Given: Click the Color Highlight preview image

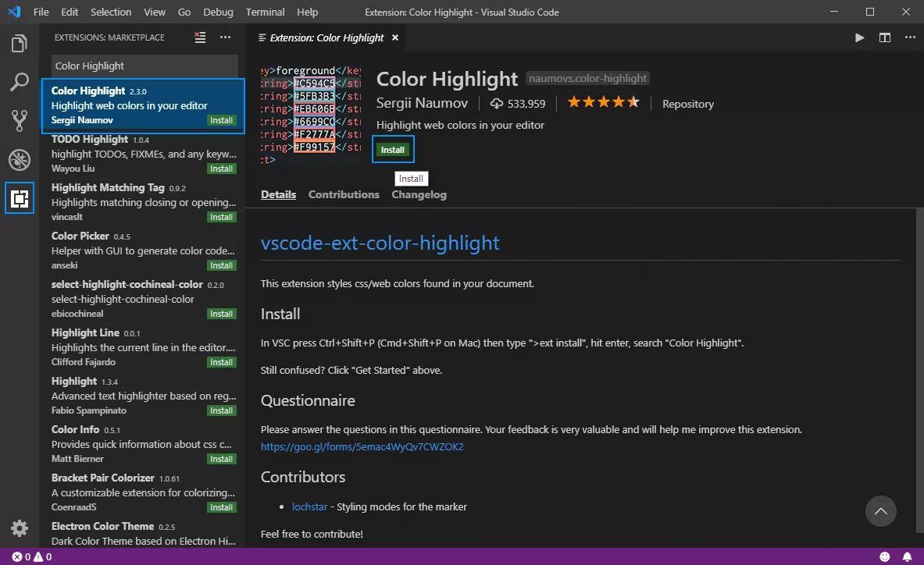Looking at the screenshot, I should (x=311, y=115).
